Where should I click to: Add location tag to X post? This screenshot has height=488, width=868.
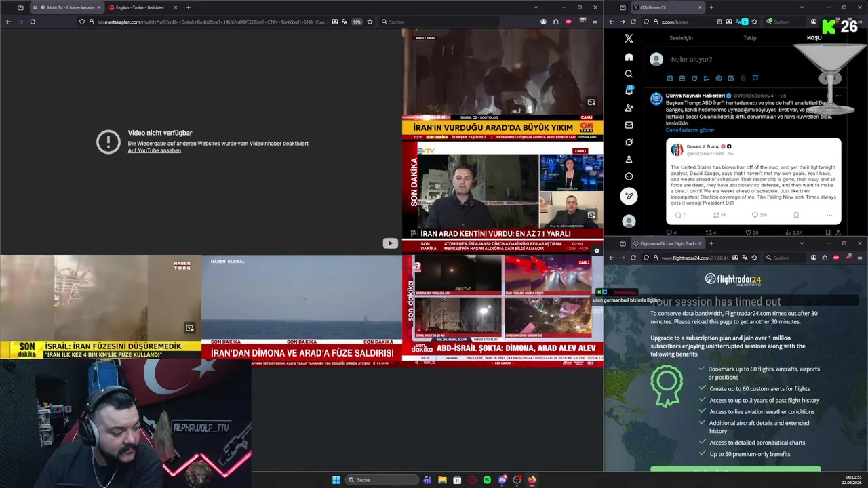coord(743,79)
